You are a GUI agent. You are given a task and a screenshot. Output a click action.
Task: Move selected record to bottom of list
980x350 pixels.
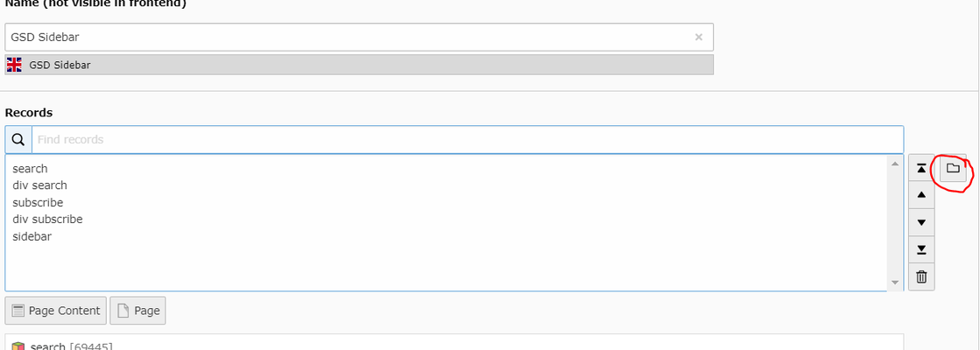coord(921,250)
